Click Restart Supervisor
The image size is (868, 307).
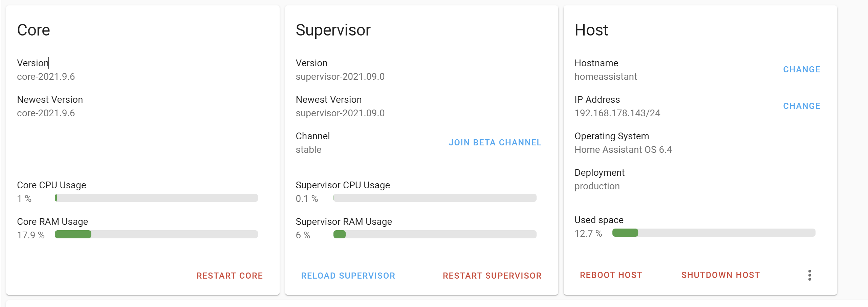[492, 276]
